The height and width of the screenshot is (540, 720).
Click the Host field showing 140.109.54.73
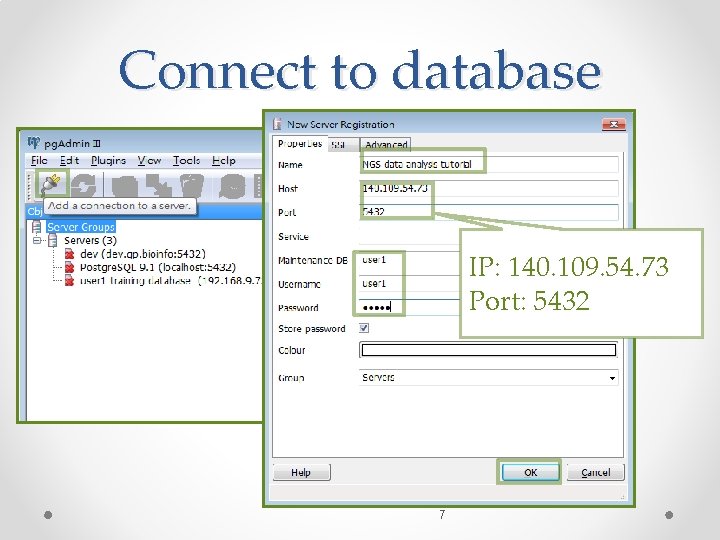click(489, 188)
